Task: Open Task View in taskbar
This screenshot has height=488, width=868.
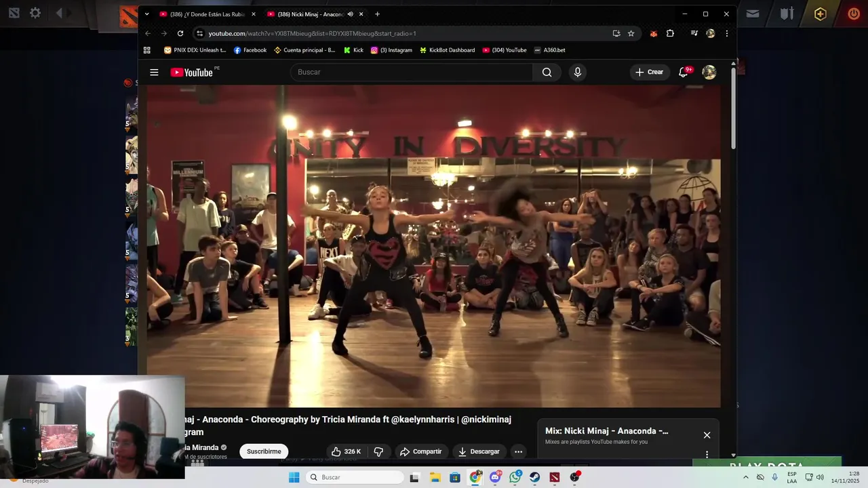Action: coord(414,477)
